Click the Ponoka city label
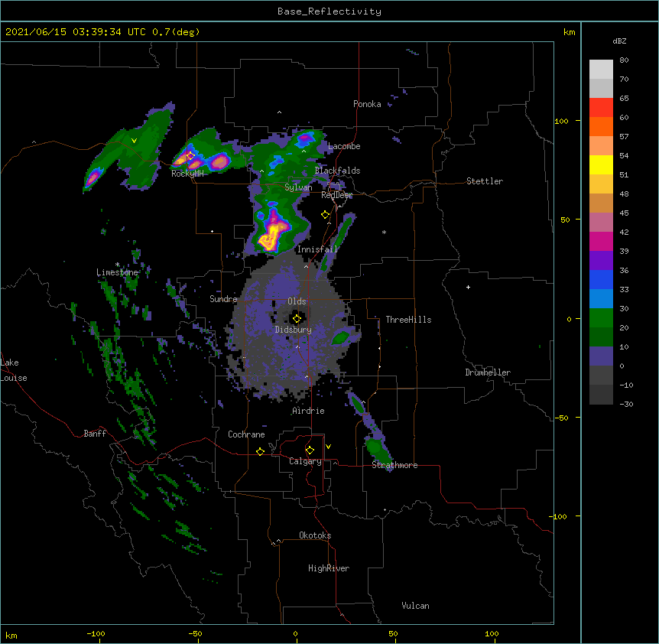The image size is (659, 644). pos(367,104)
